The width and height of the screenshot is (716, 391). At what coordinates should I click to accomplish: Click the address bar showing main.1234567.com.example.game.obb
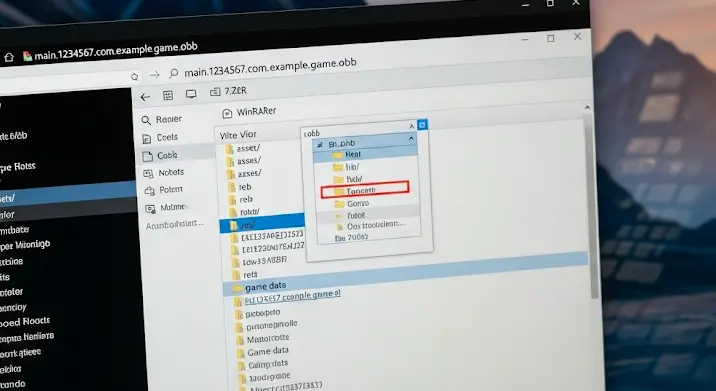(x=270, y=67)
